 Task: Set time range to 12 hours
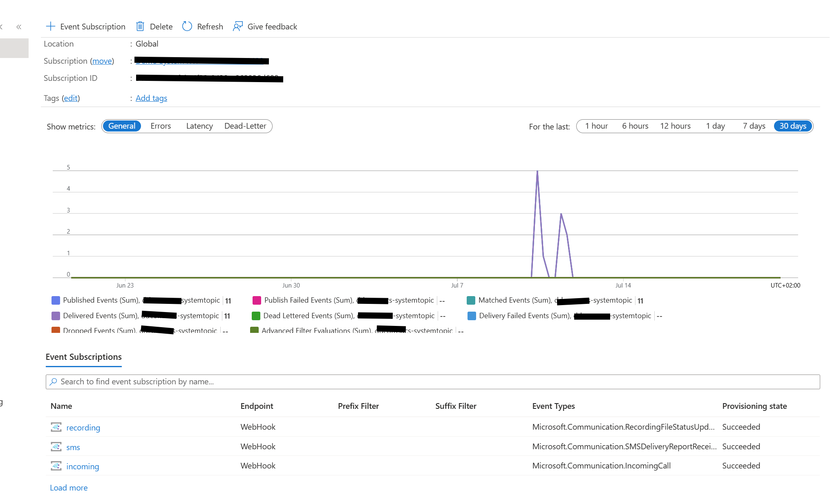[675, 126]
